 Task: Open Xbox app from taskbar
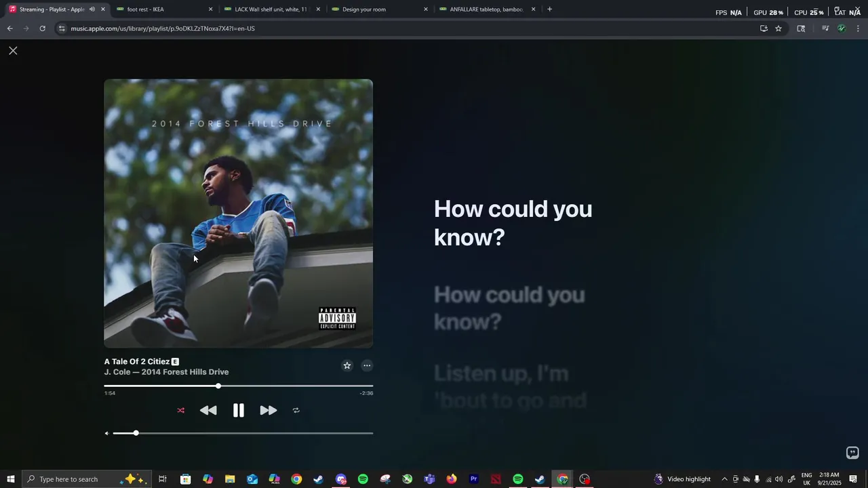pyautogui.click(x=408, y=479)
